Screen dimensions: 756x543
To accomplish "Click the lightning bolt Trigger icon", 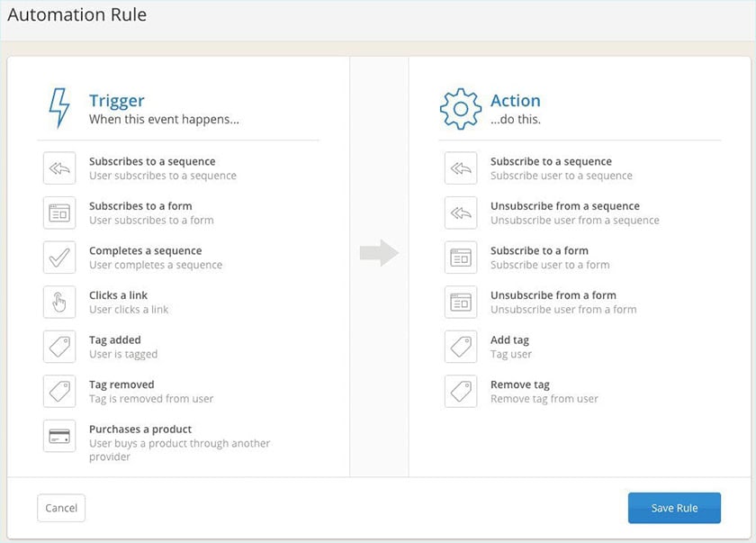I will coord(59,106).
